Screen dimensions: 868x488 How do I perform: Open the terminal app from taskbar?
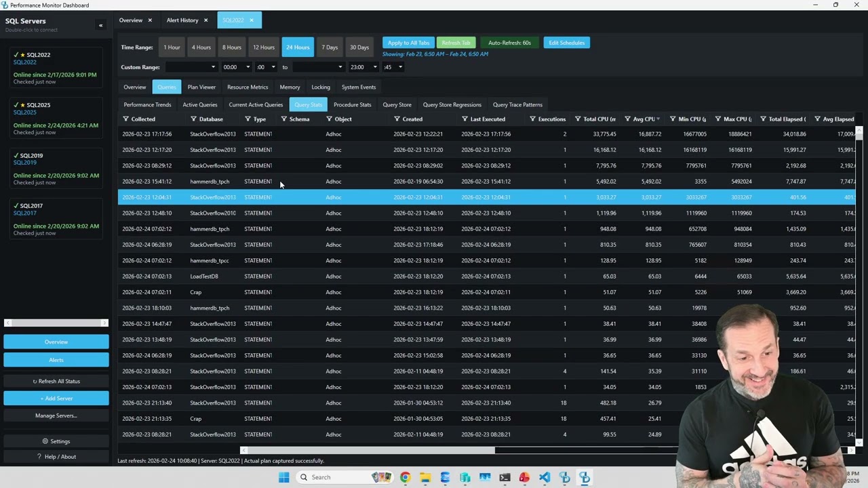[505, 477]
